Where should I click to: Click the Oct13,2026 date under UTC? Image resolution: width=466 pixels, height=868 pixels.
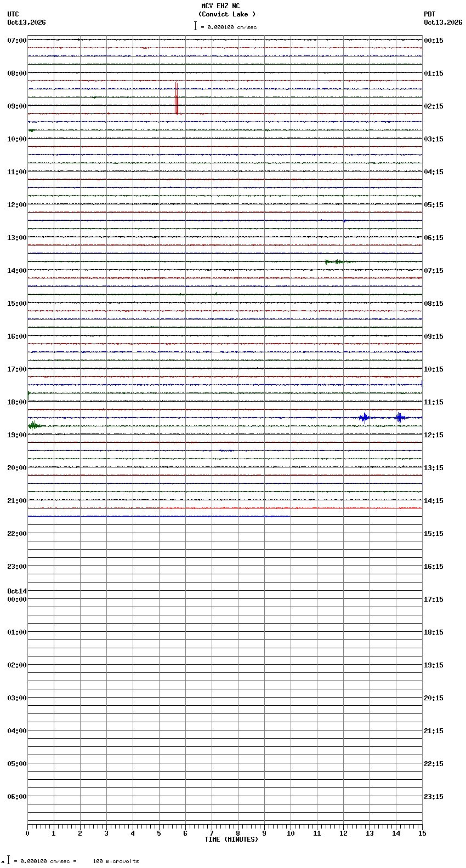click(26, 22)
